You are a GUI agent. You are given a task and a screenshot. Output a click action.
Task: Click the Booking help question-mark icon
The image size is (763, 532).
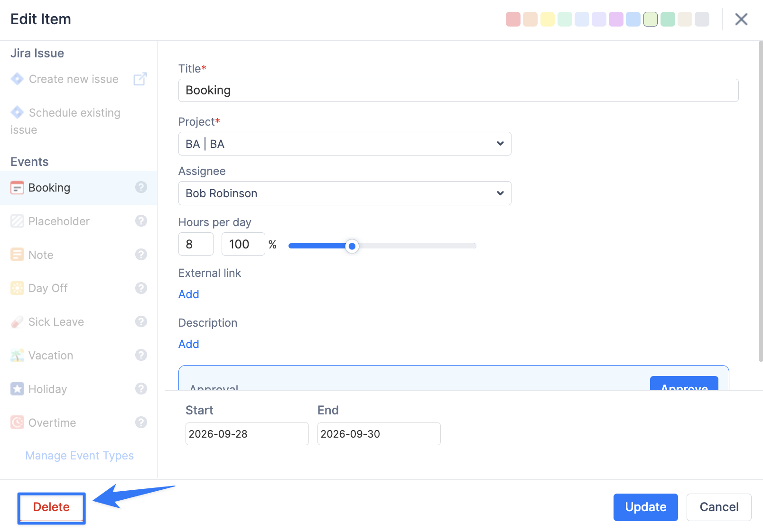pos(141,187)
